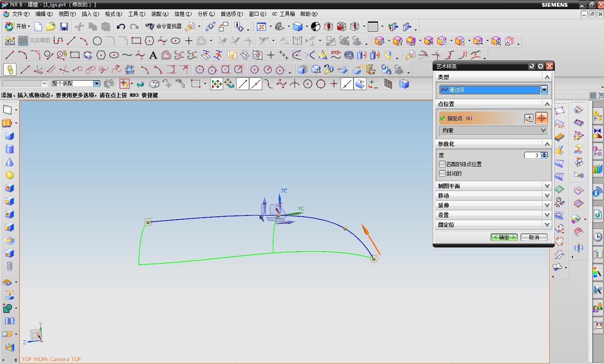
Task: Click the degree (度) stepper arrows
Action: (x=544, y=155)
